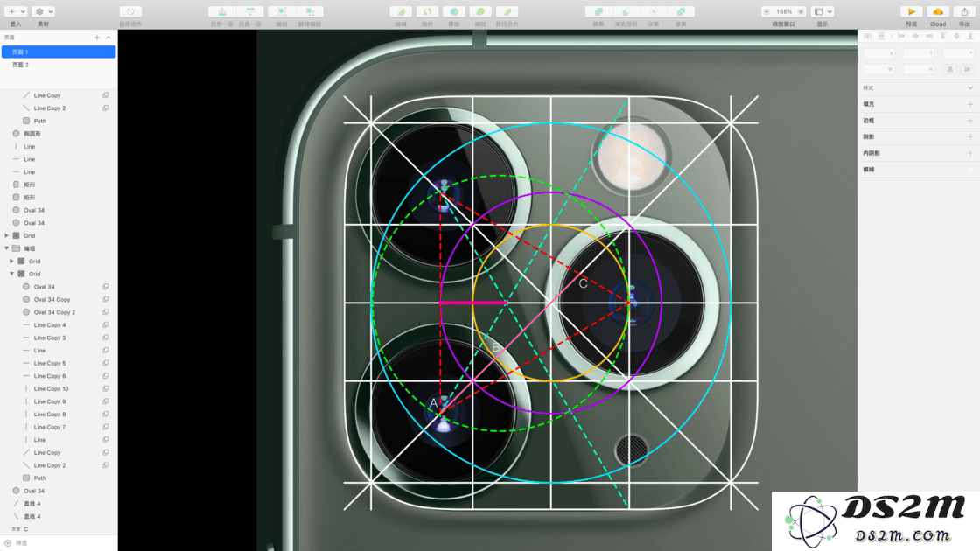
Task: Select 页面 1 in pages list
Action: (59, 52)
